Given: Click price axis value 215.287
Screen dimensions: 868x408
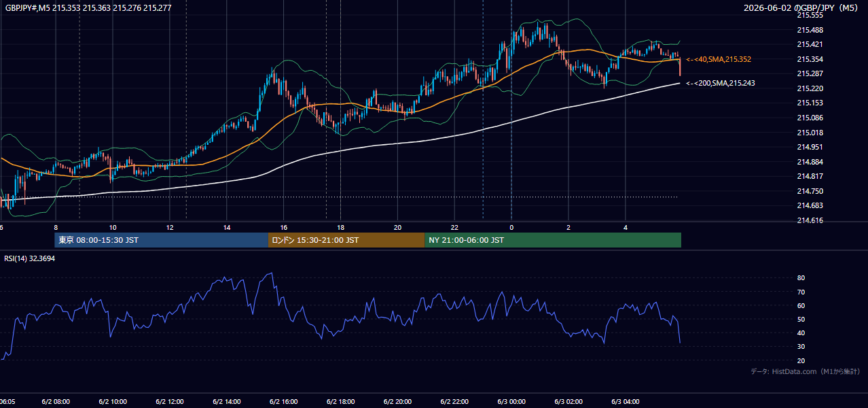Looking at the screenshot, I should pos(810,73).
